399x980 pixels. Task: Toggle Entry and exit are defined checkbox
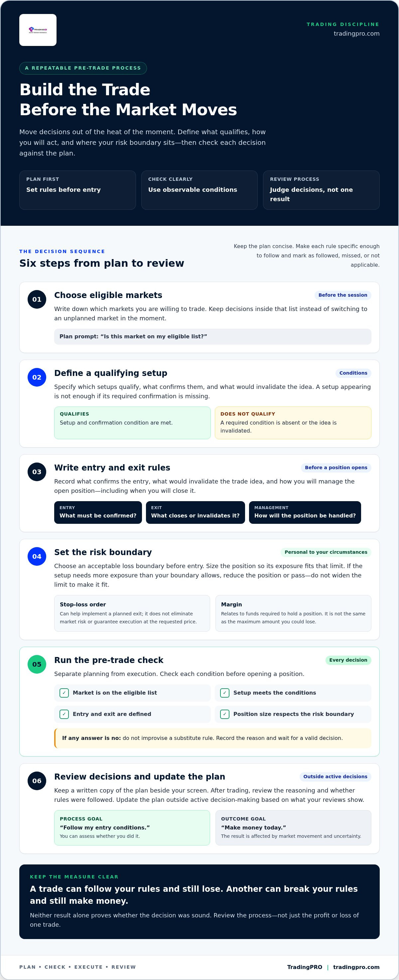[64, 715]
